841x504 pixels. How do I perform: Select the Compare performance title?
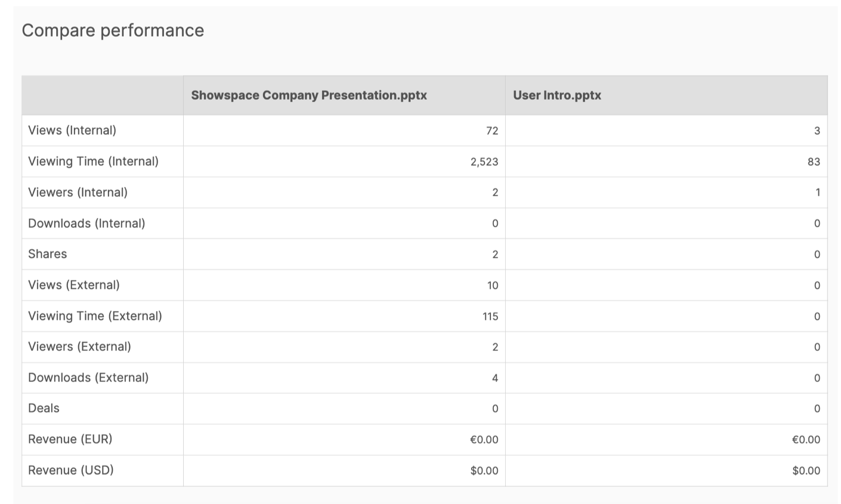113,30
